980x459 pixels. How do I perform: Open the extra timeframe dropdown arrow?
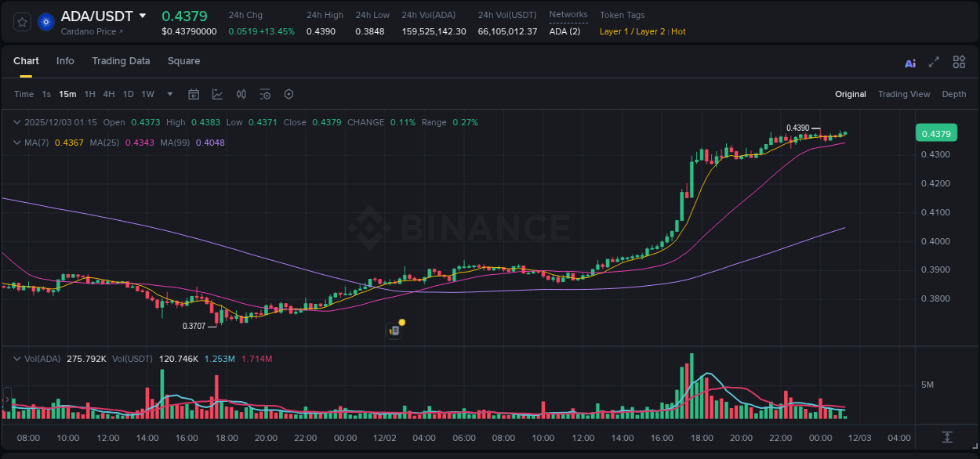point(169,94)
